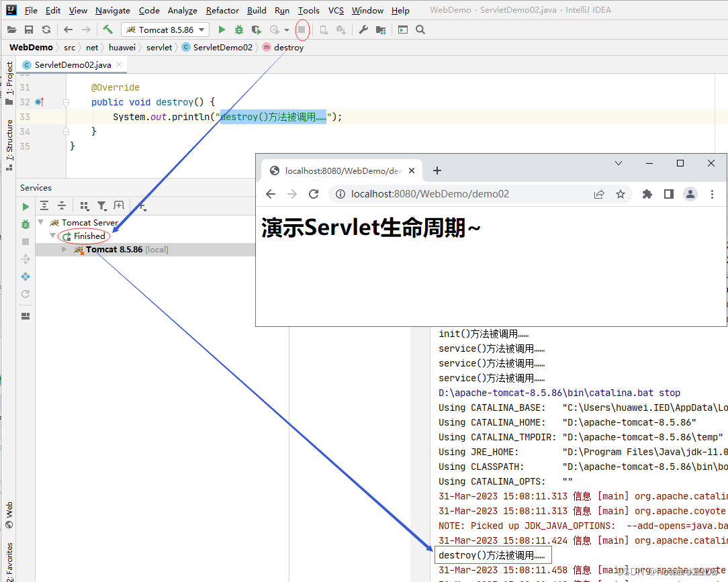This screenshot has height=582, width=728.
Task: Toggle the Project tool window tab
Action: [9, 83]
